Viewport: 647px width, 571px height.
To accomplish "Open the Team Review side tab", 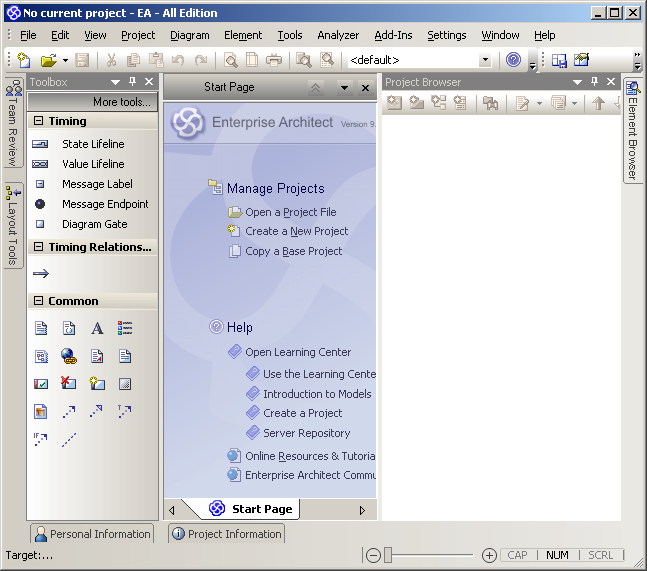I will [13, 122].
